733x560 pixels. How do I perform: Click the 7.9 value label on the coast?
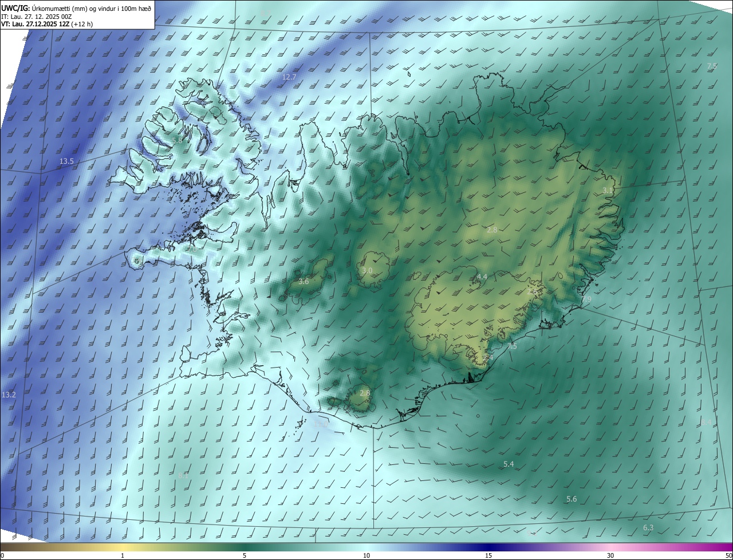[586, 299]
